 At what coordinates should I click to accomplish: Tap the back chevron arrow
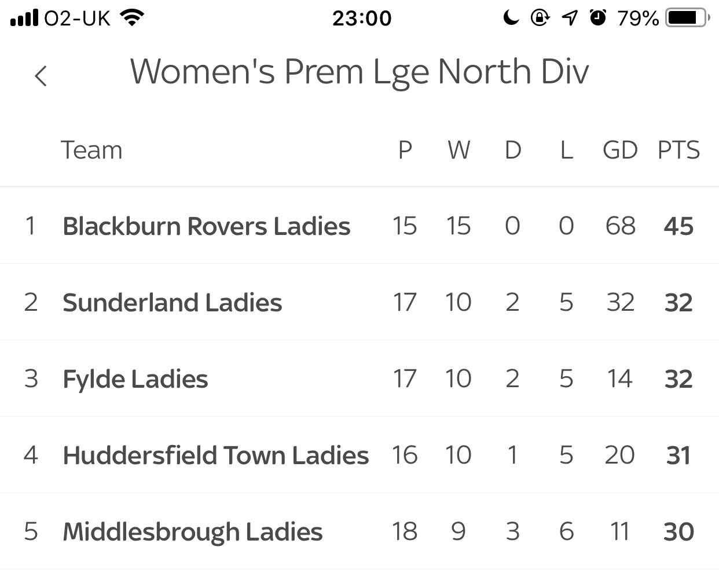click(x=41, y=76)
